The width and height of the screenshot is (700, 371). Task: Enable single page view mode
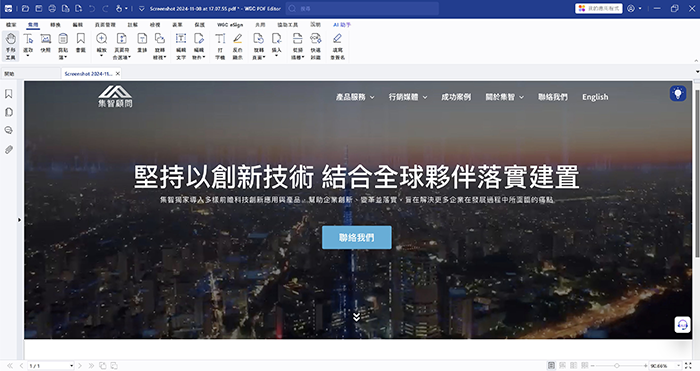[551, 366]
